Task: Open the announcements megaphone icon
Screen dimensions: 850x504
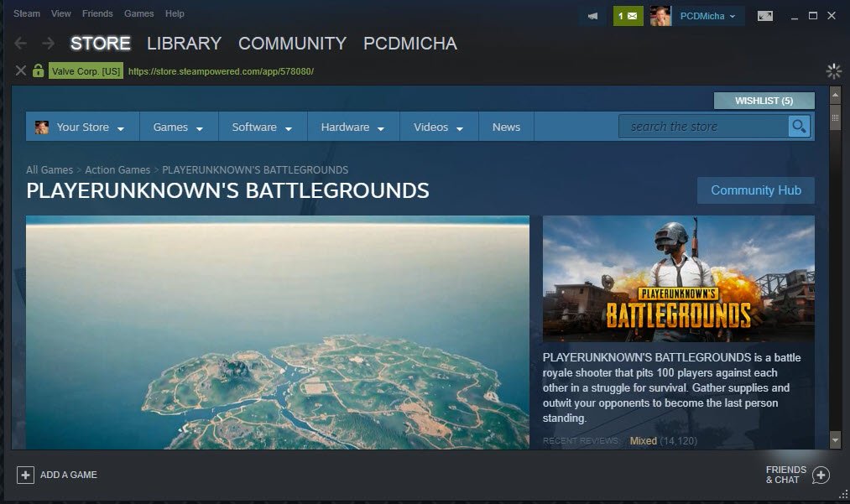Action: (593, 16)
